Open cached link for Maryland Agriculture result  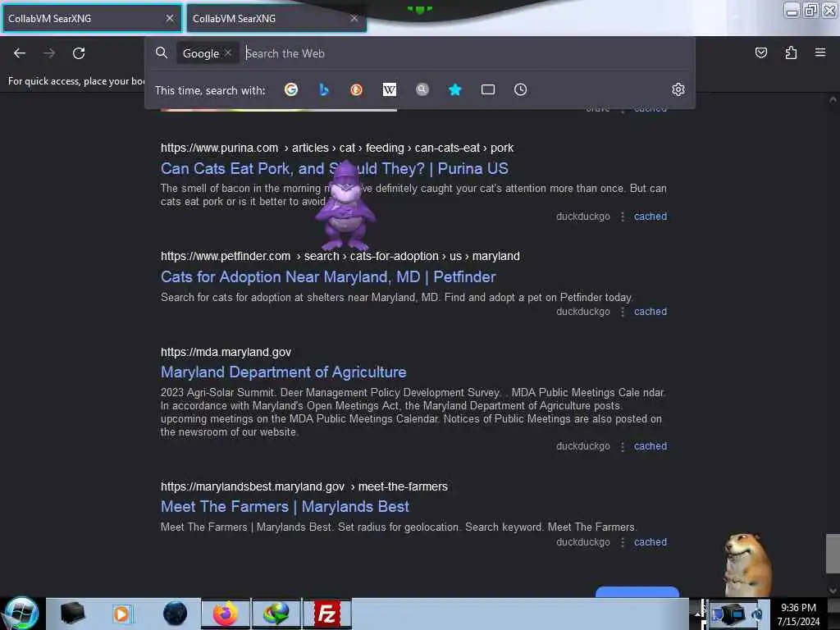(651, 446)
